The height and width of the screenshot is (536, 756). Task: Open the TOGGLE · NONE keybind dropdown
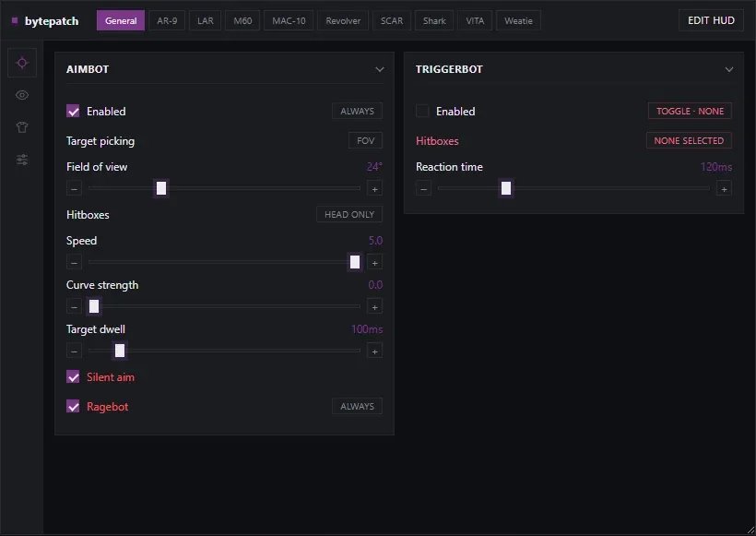coord(690,111)
